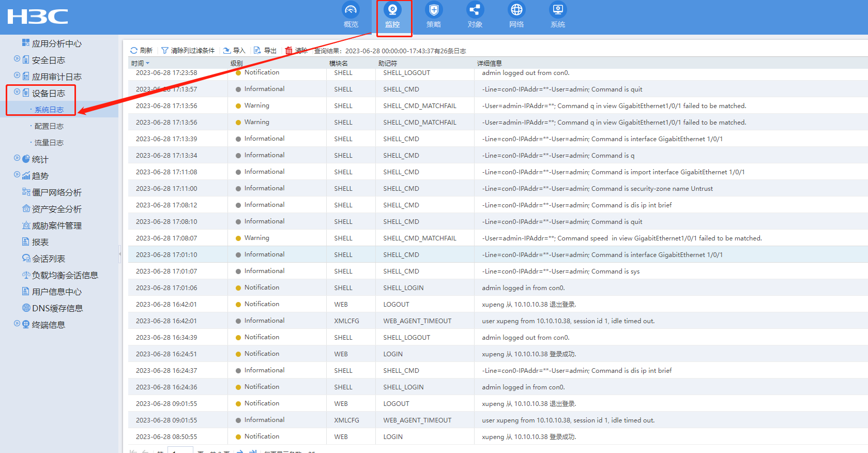868x453 pixels.
Task: Select 流量日志 in the sidebar
Action: coord(49,143)
